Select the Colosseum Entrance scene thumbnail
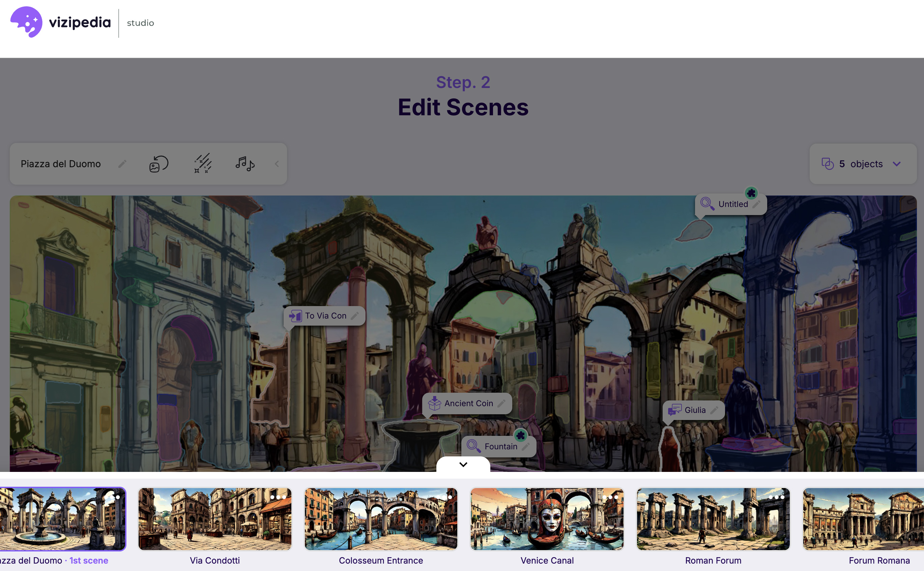This screenshot has height=571, width=924. tap(381, 519)
